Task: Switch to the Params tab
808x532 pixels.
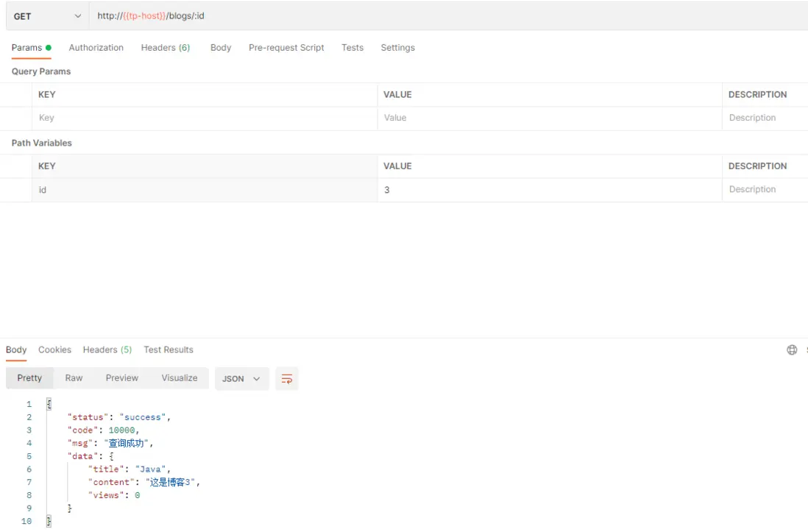Action: (x=32, y=47)
